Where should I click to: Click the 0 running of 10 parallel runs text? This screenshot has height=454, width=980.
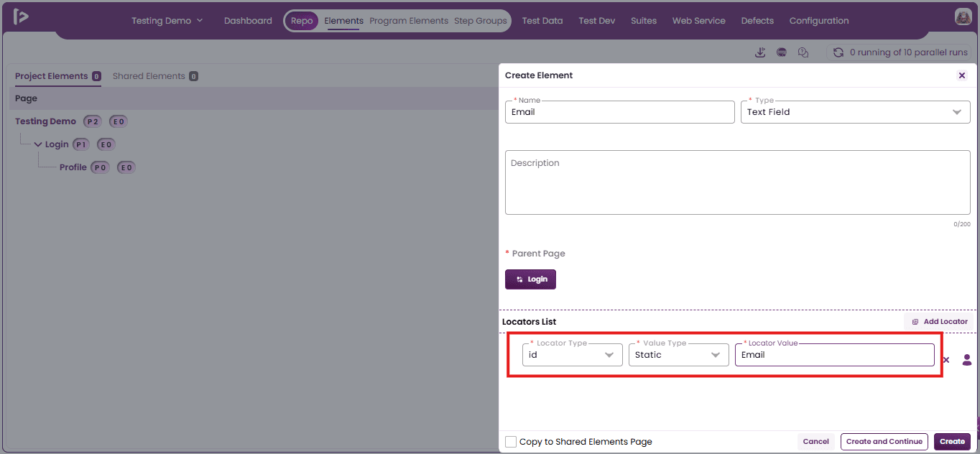pyautogui.click(x=910, y=52)
